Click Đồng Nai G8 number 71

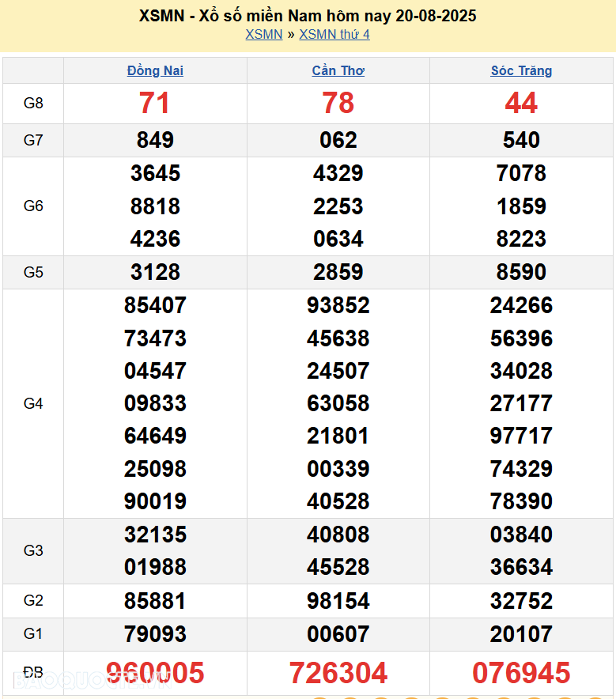pos(155,103)
